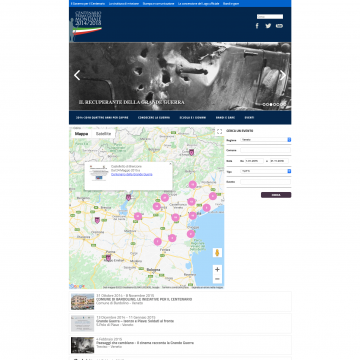This screenshot has height=360, width=360.
Task: Open the Tipo dropdown
Action: [x=266, y=171]
